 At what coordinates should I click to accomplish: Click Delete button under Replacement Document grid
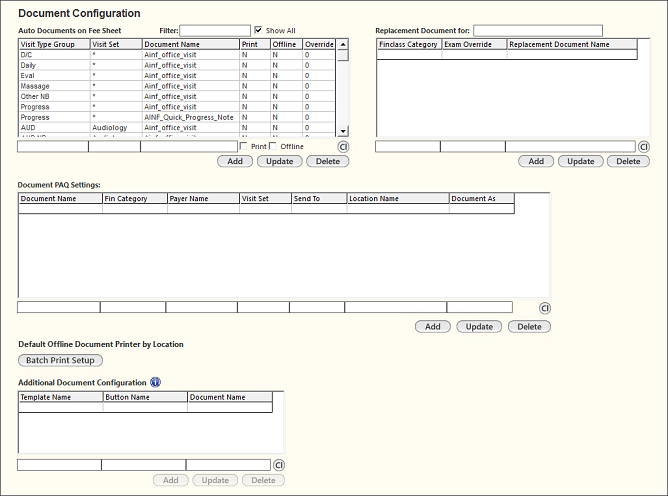point(628,161)
